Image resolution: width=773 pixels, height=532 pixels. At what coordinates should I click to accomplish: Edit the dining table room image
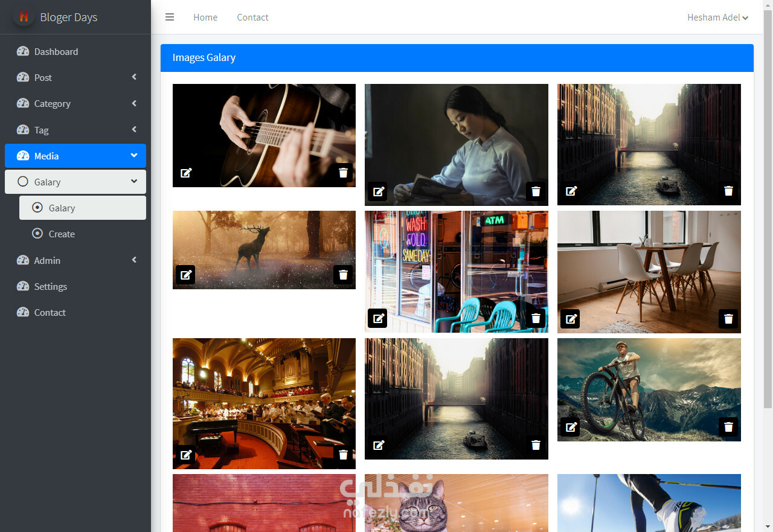571,319
